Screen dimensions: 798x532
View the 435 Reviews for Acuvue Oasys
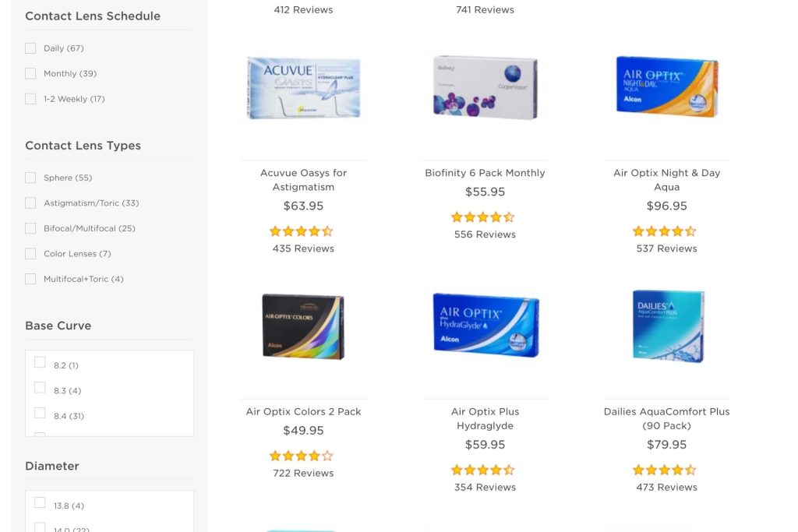(303, 248)
